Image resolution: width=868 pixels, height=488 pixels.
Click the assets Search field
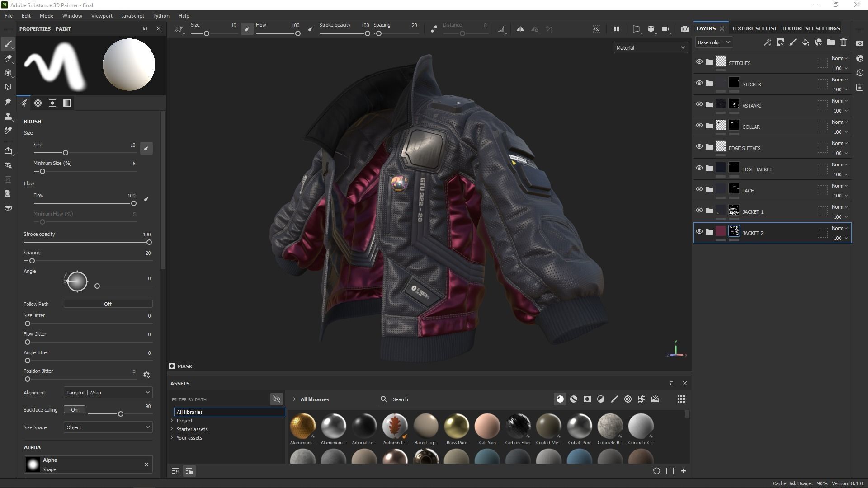pos(466,399)
